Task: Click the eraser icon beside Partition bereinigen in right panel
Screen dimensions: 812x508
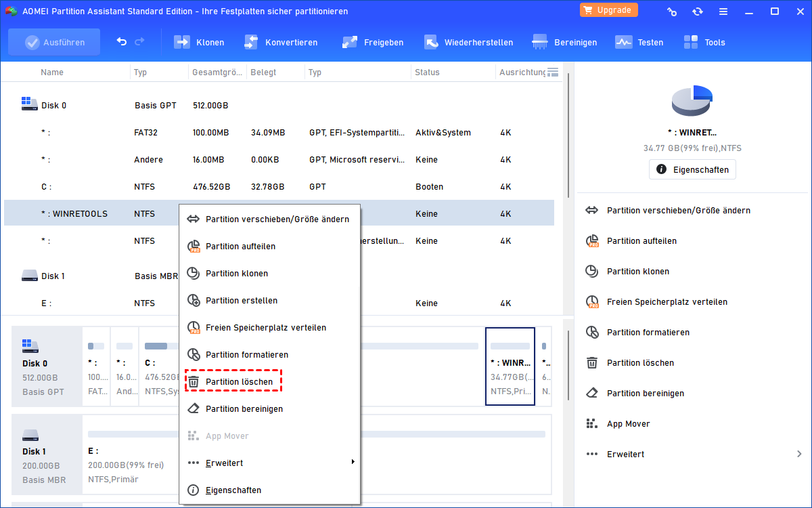Action: 592,394
